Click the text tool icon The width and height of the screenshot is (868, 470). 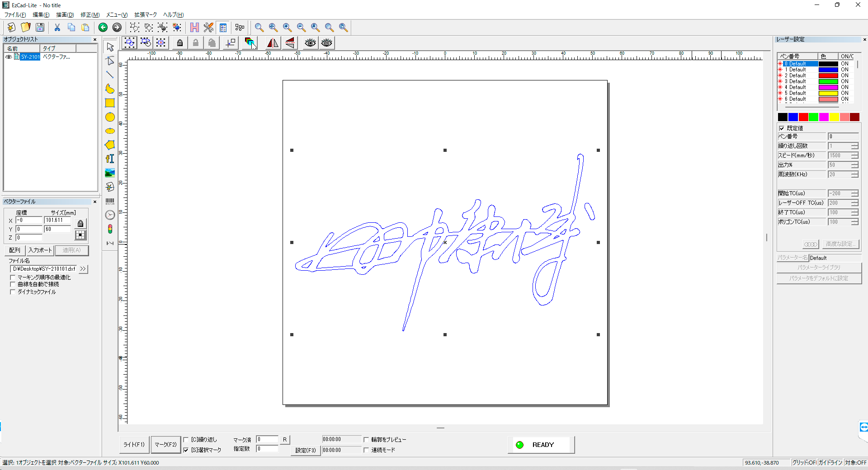point(110,159)
